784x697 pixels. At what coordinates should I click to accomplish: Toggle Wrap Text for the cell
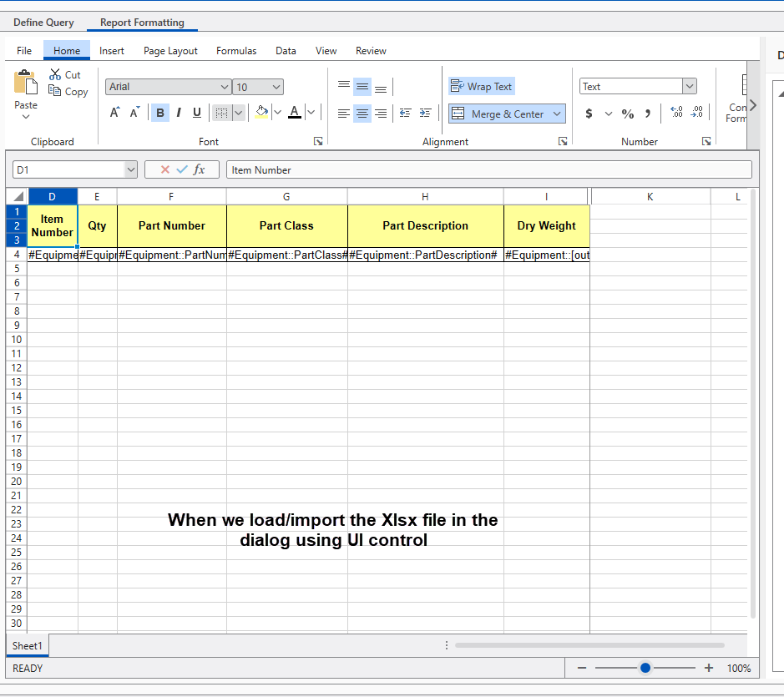click(482, 86)
